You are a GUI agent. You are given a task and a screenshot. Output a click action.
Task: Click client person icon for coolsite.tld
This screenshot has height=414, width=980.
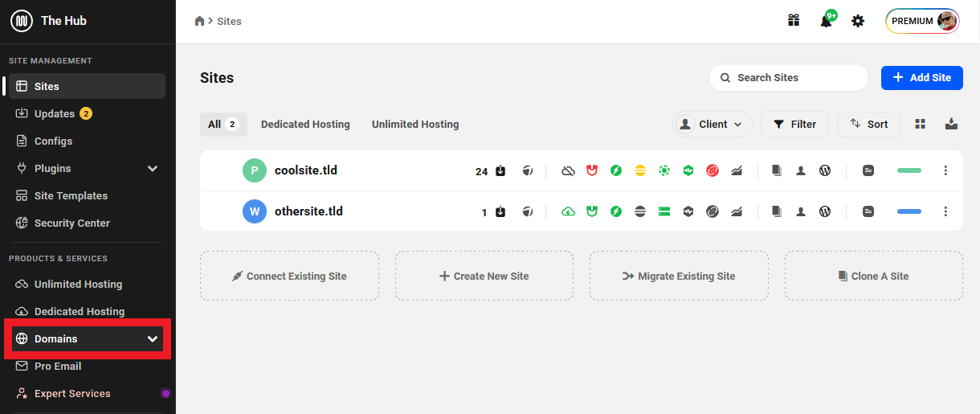801,170
